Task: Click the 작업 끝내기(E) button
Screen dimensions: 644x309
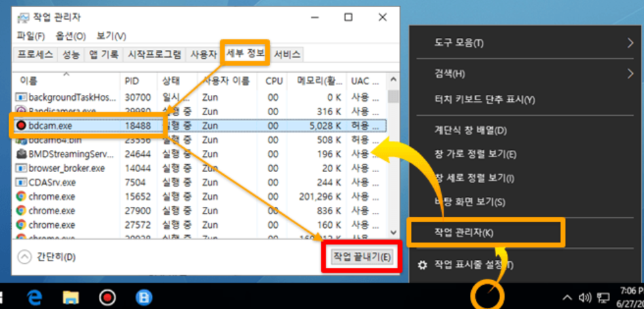Action: click(x=362, y=257)
